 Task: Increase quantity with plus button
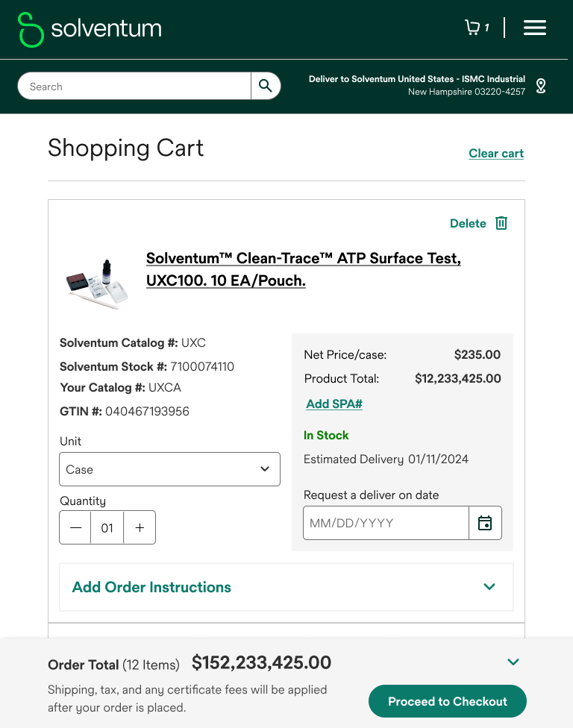140,528
